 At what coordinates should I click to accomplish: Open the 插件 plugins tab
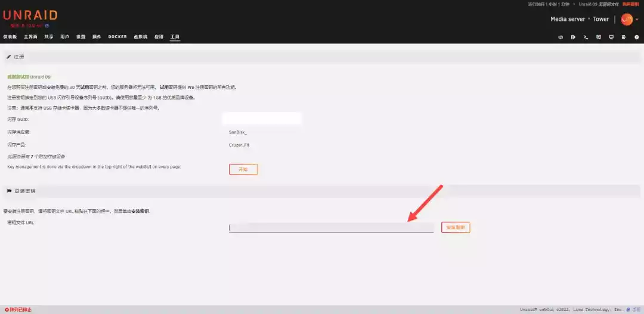point(97,37)
